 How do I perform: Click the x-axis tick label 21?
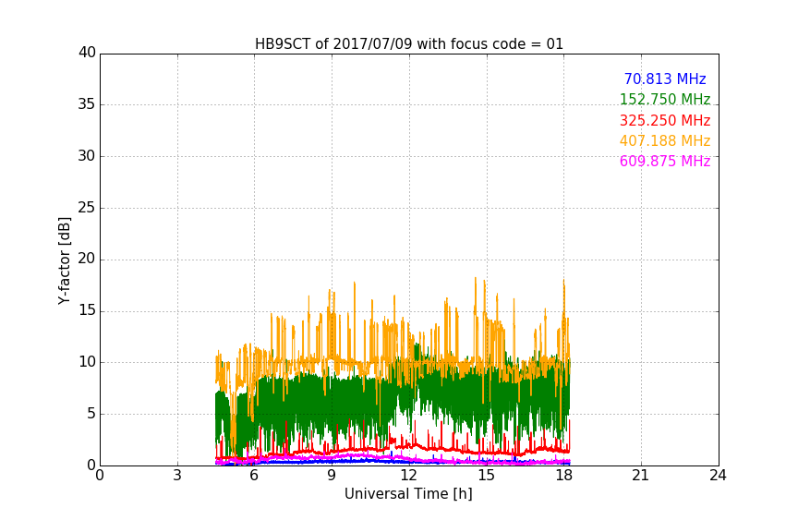pyautogui.click(x=641, y=476)
